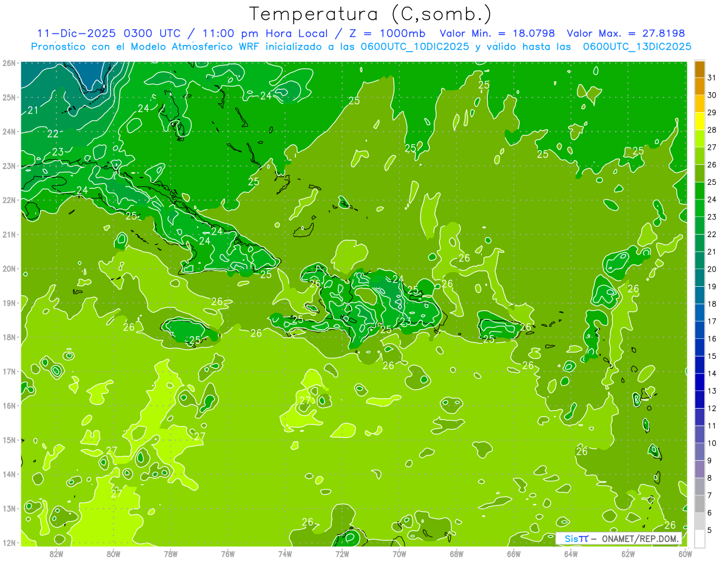The height and width of the screenshot is (562, 728).
Task: Click the 'Valor Max. = 27.8198' text
Action: pos(626,33)
